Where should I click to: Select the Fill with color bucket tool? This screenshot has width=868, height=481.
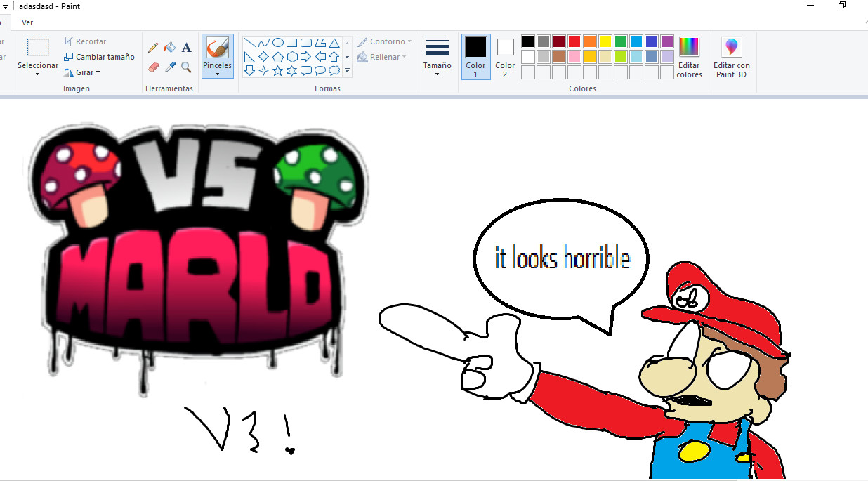tap(169, 48)
